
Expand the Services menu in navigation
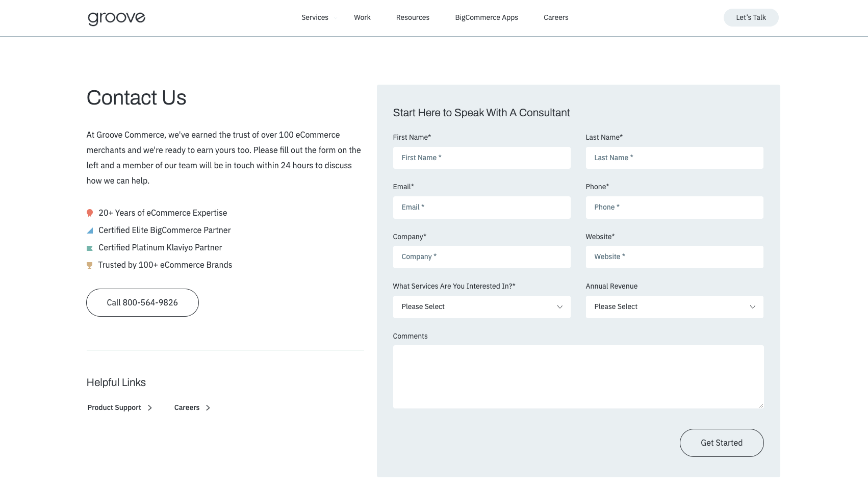[x=315, y=17]
